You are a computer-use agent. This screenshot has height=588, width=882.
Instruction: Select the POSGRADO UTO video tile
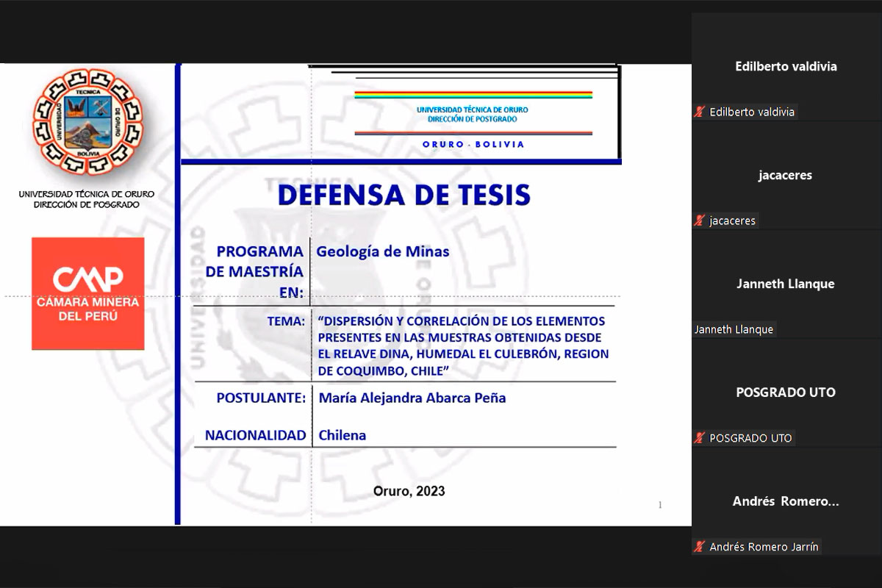786,397
